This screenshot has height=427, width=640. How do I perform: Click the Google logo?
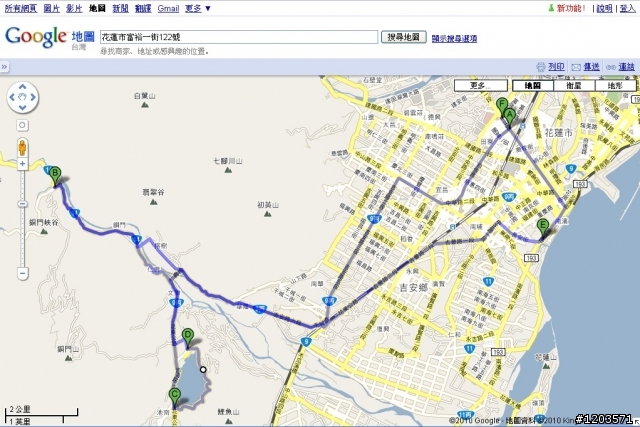(x=36, y=37)
